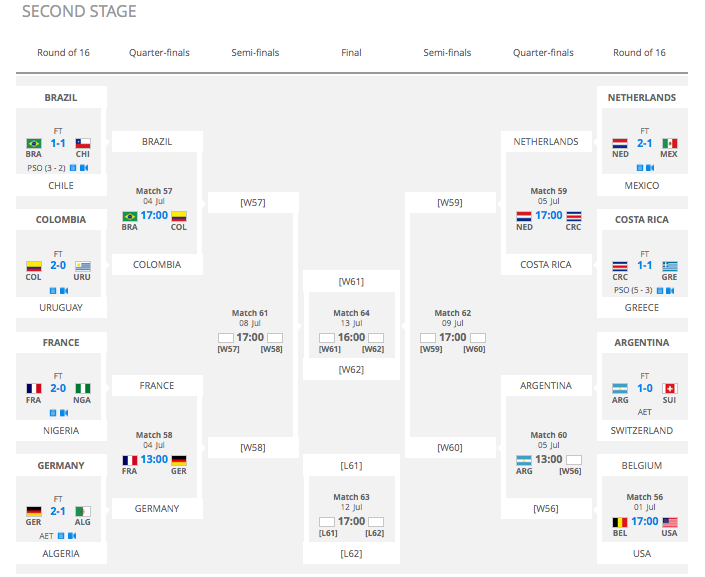Viewport: 705px width, 577px height.
Task: Click the NETHERLANDS heading in the Round of 16
Action: [642, 98]
